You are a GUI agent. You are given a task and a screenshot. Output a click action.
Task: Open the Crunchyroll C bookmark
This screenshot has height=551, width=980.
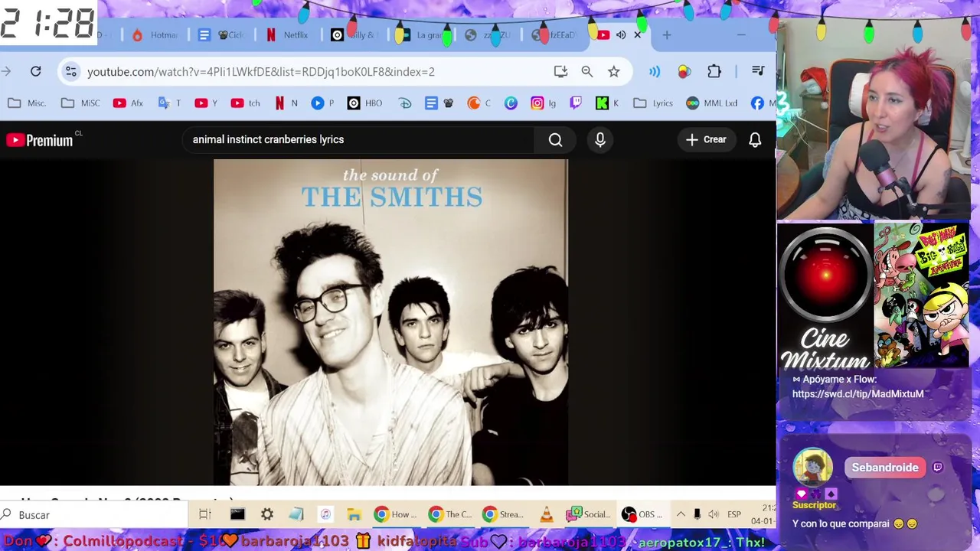479,103
